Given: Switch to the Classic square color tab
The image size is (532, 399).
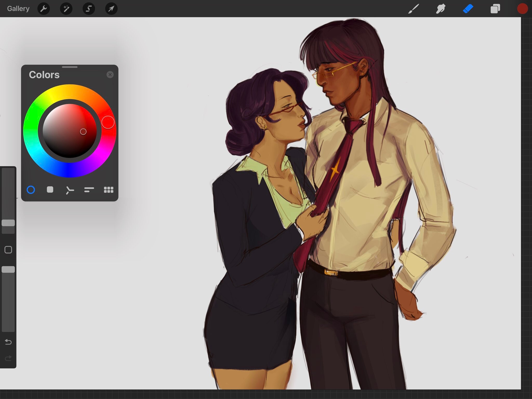Looking at the screenshot, I should point(50,190).
